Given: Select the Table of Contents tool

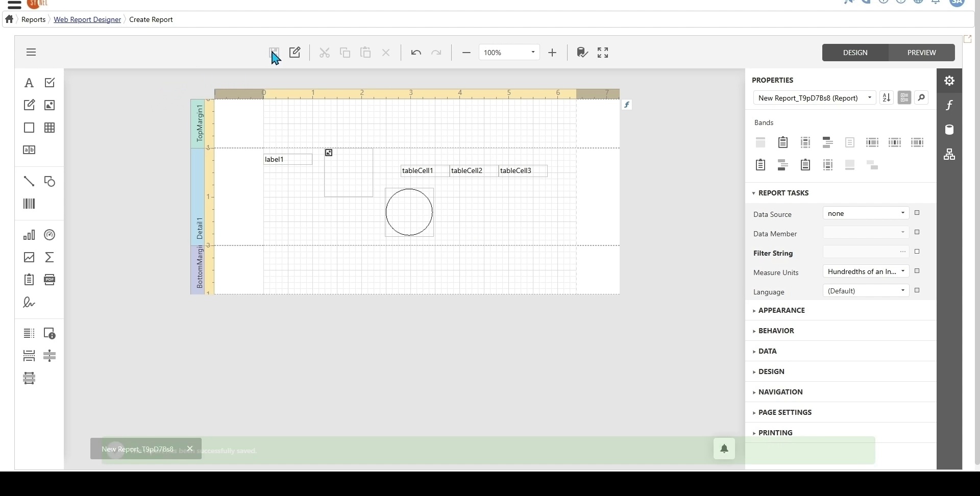Looking at the screenshot, I should pos(29,333).
